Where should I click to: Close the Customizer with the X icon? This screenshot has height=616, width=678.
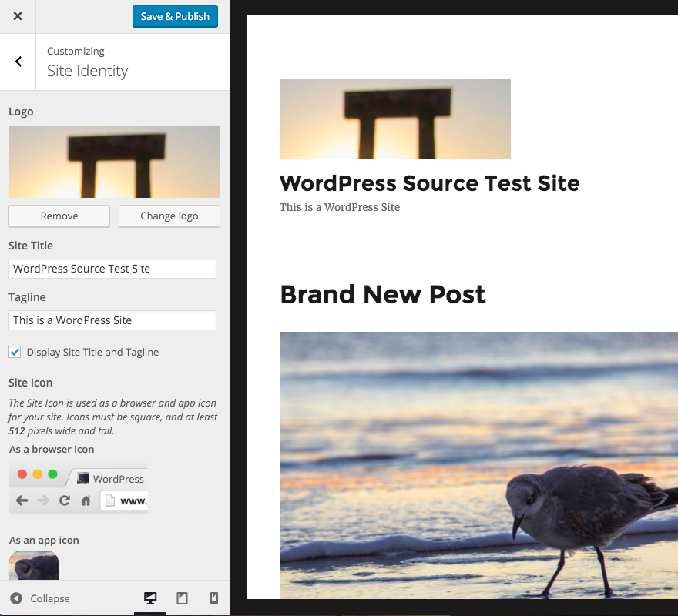point(18,16)
